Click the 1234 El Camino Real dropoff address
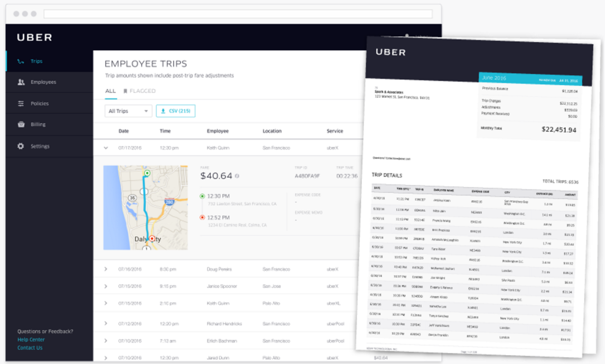 237,225
